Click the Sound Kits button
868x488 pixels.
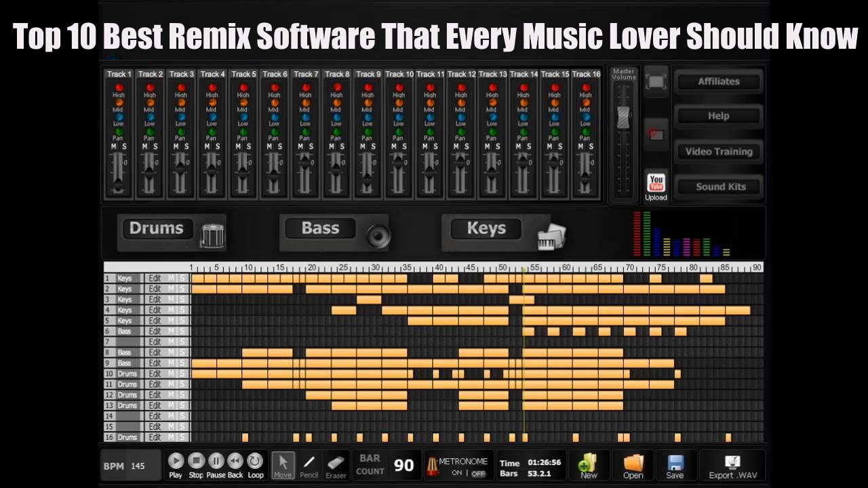coord(719,187)
